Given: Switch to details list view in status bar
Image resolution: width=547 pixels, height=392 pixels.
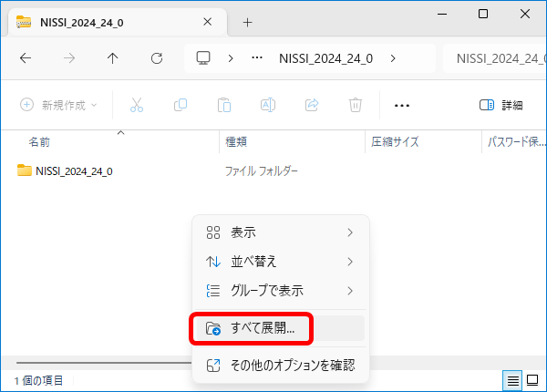Looking at the screenshot, I should 514,379.
